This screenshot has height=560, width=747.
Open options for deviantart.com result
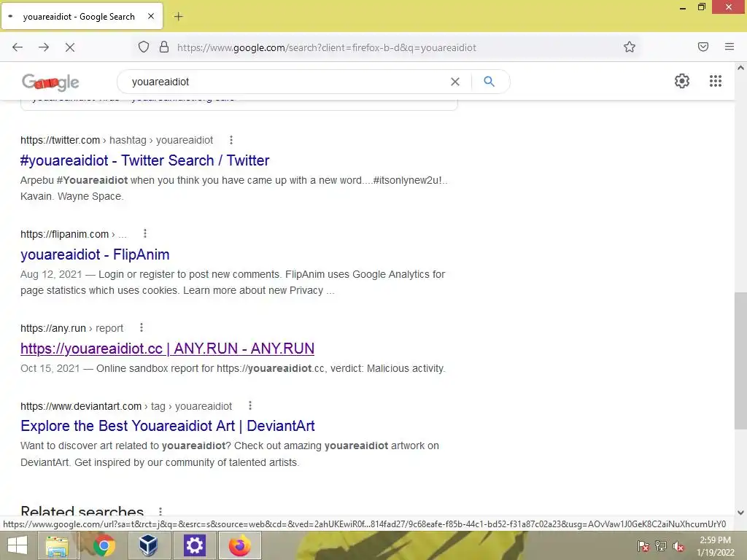(250, 405)
